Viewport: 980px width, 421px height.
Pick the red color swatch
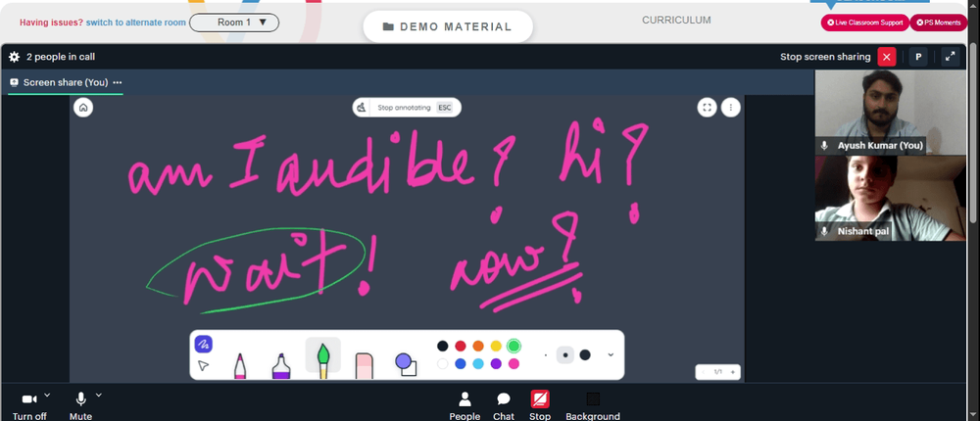(x=461, y=346)
